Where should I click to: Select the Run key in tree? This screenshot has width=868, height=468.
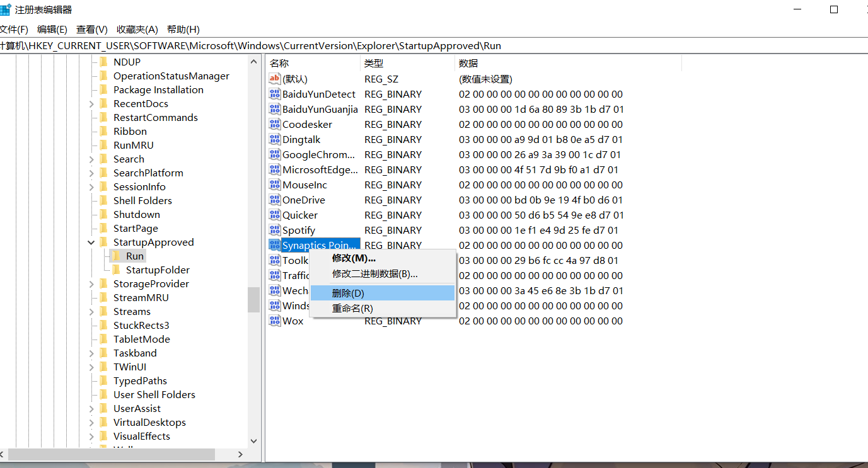tap(135, 256)
